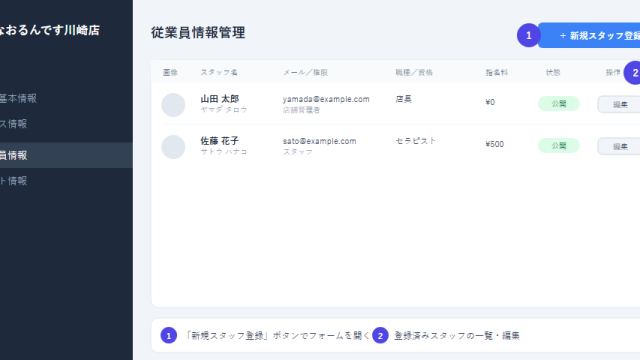Edit staff member 佐藤 花子

tap(619, 147)
